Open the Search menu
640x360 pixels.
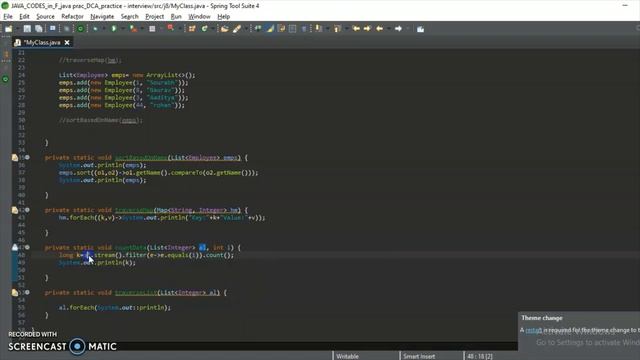pos(129,17)
